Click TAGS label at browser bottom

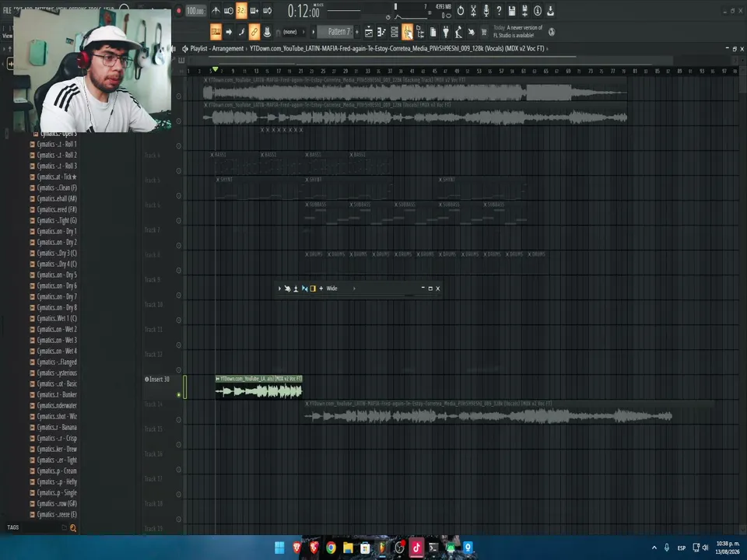click(13, 527)
